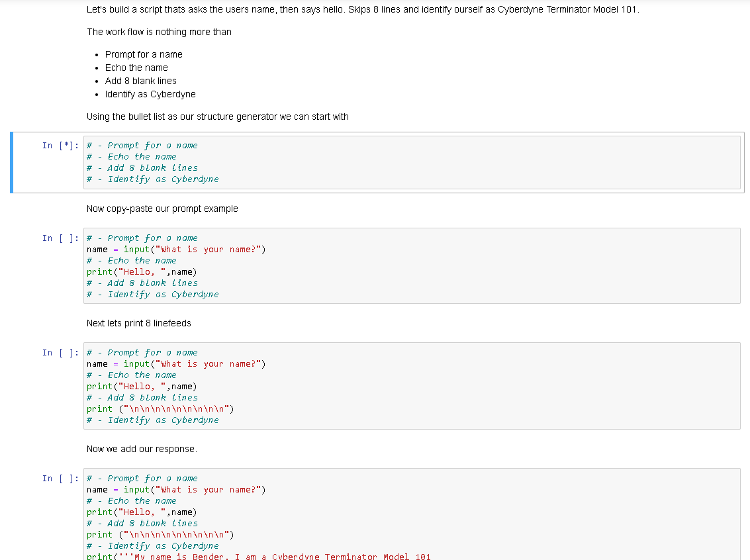Click the bullet item 'Identify as Cyberdyne'
750x560 pixels.
[x=150, y=94]
